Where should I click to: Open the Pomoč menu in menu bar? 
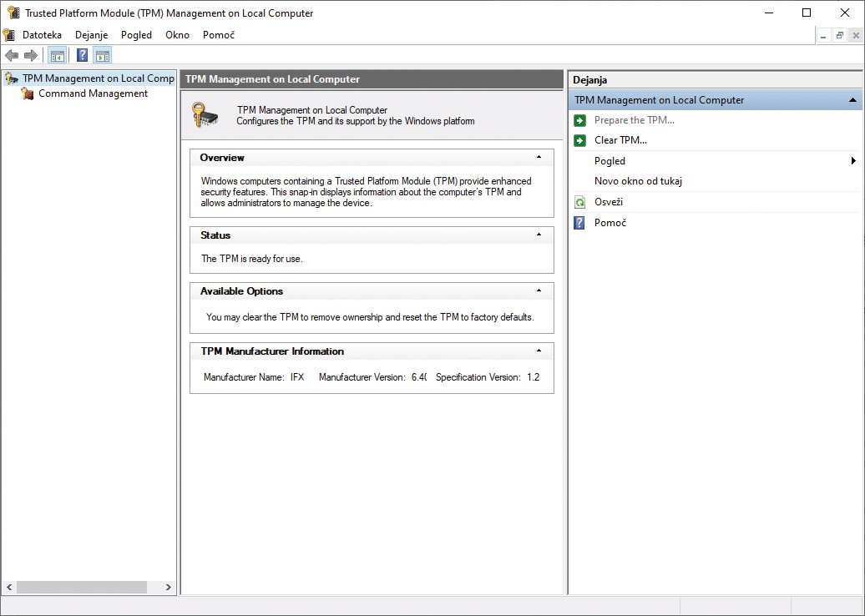pos(219,35)
